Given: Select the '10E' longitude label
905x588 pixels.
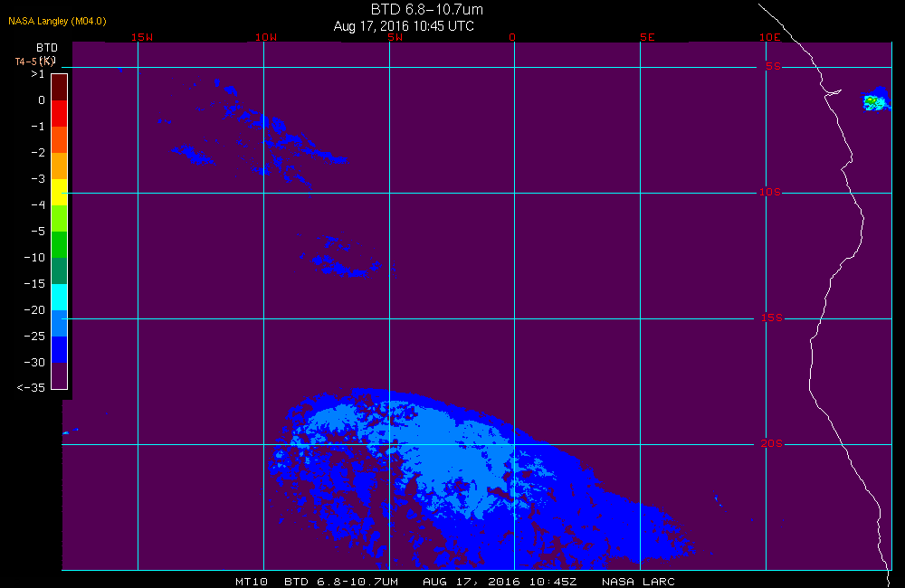Looking at the screenshot, I should 769,37.
